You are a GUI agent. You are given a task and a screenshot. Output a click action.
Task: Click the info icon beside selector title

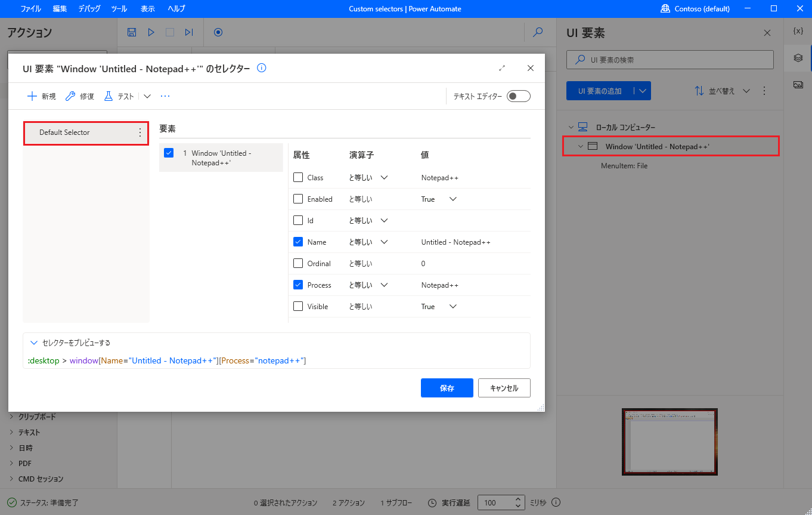[261, 68]
